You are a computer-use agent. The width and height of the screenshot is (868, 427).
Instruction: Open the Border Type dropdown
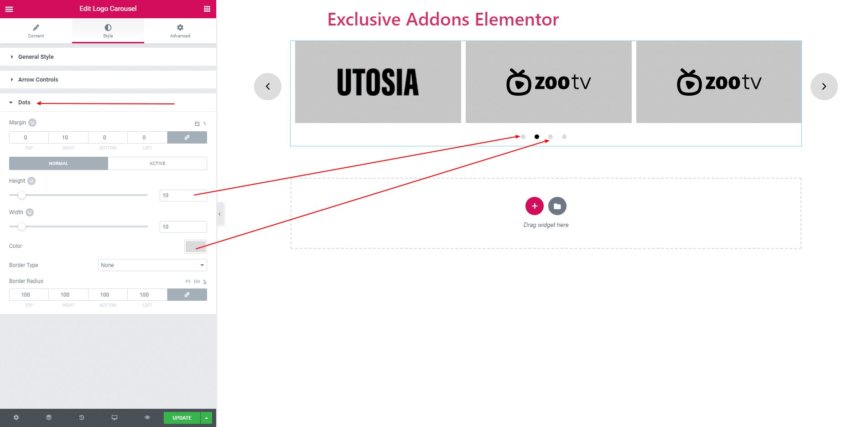point(152,265)
